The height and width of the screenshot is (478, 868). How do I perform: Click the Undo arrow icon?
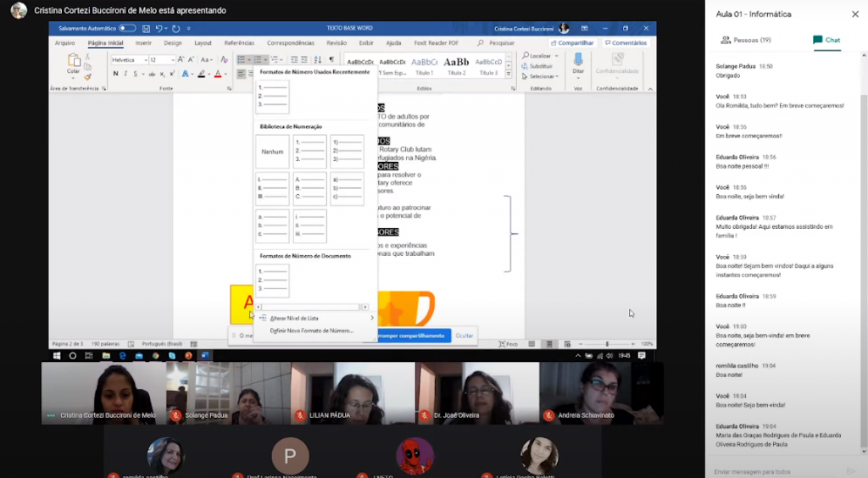[159, 28]
